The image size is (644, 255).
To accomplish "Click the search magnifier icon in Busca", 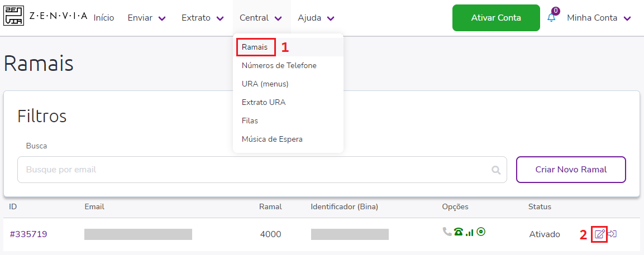I will (x=496, y=170).
